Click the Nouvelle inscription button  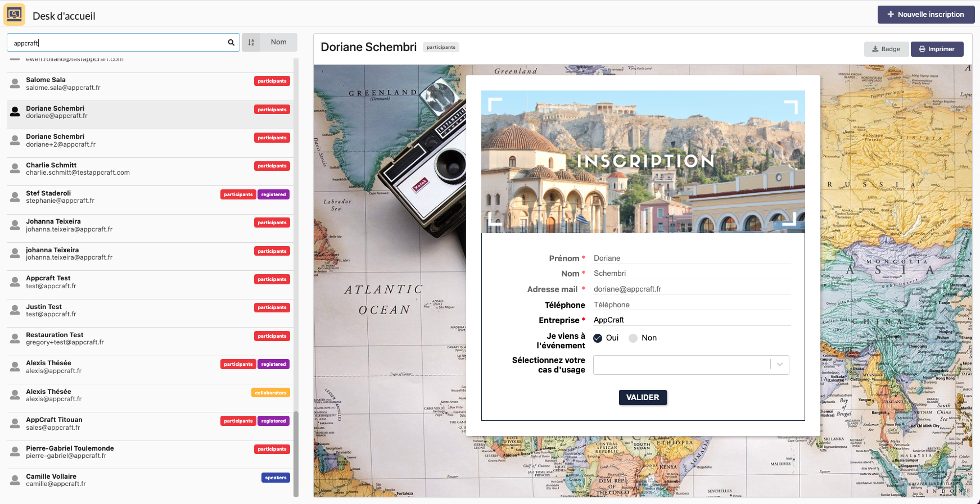(x=925, y=15)
